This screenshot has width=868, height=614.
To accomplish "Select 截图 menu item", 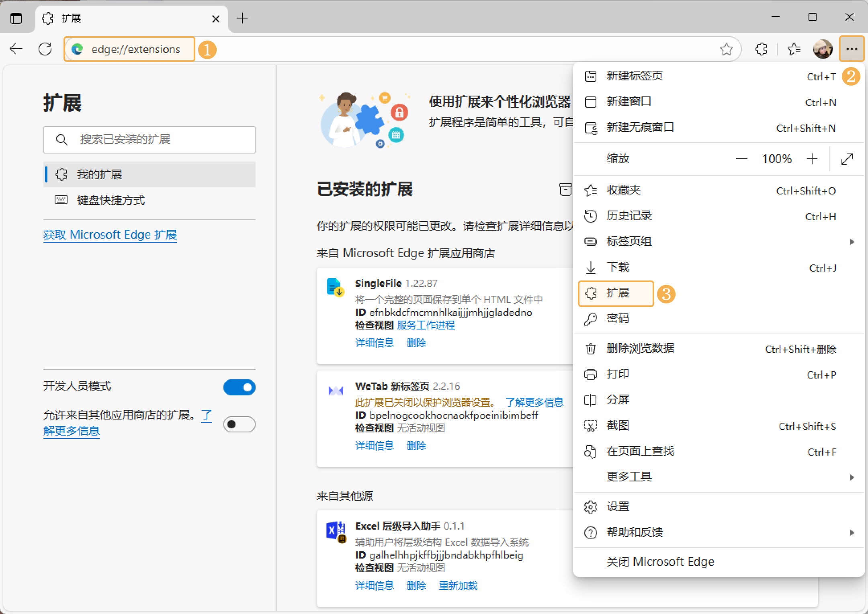I will coord(719,426).
